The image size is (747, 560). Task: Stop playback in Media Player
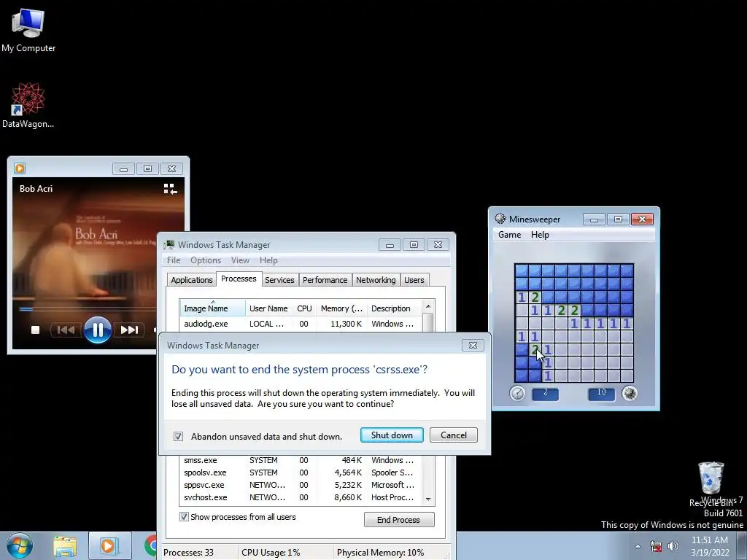point(35,330)
